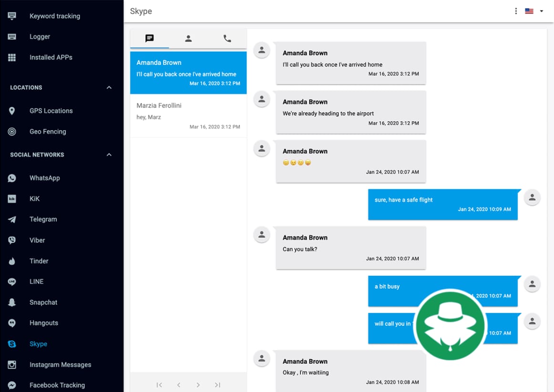Image resolution: width=554 pixels, height=392 pixels.
Task: Open the three-dot options menu
Action: click(x=516, y=10)
